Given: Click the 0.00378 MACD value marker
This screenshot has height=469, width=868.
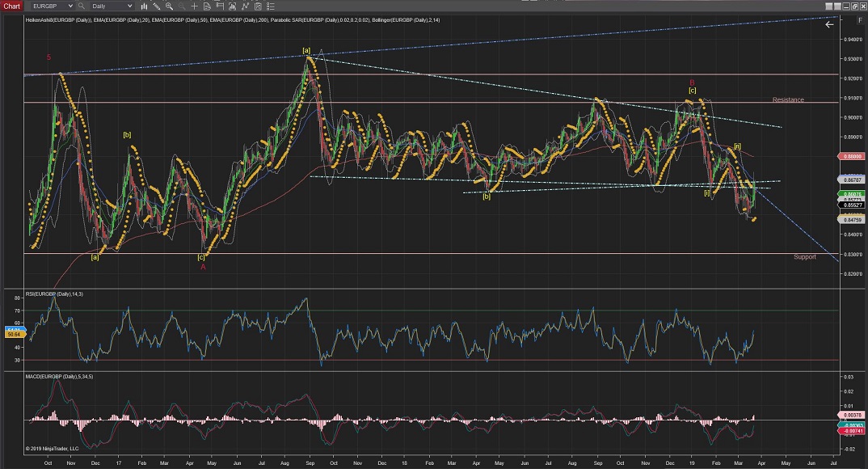Looking at the screenshot, I should [853, 415].
